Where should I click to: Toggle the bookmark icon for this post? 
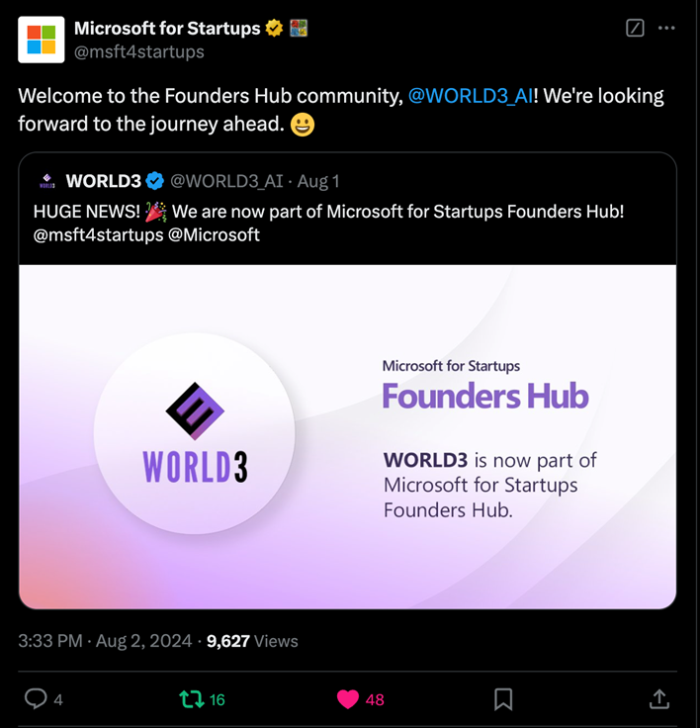(x=503, y=699)
